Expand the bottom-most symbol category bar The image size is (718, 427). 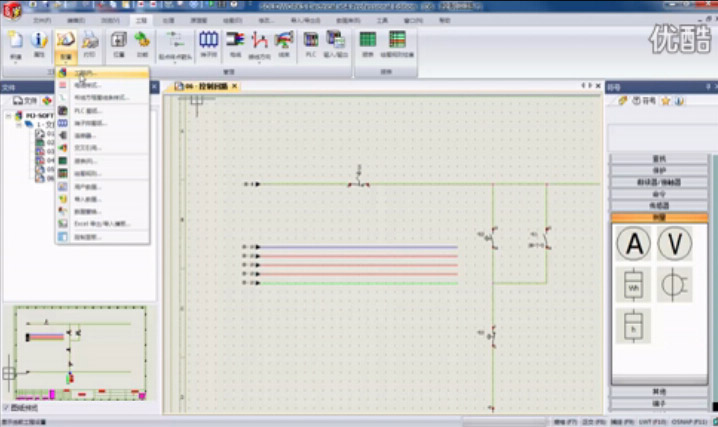pyautogui.click(x=659, y=404)
